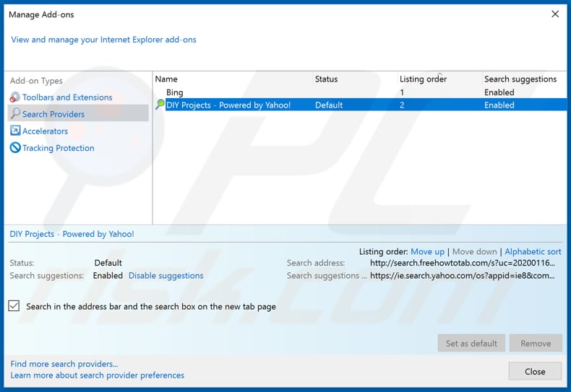Sort by the Search suggestions column header

coord(520,79)
